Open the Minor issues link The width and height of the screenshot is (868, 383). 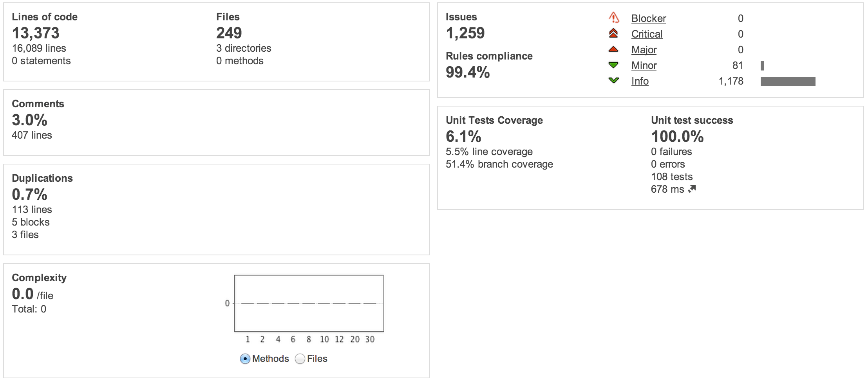click(x=644, y=65)
